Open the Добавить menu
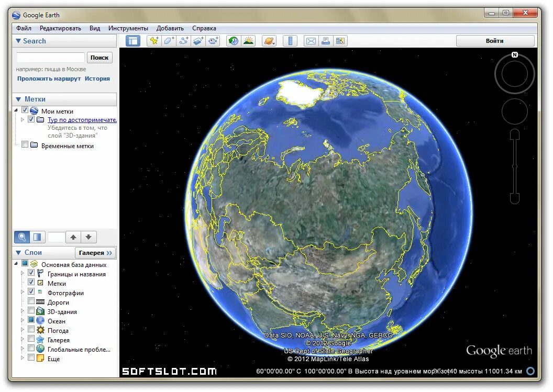Image resolution: width=553 pixels, height=392 pixels. coord(170,28)
